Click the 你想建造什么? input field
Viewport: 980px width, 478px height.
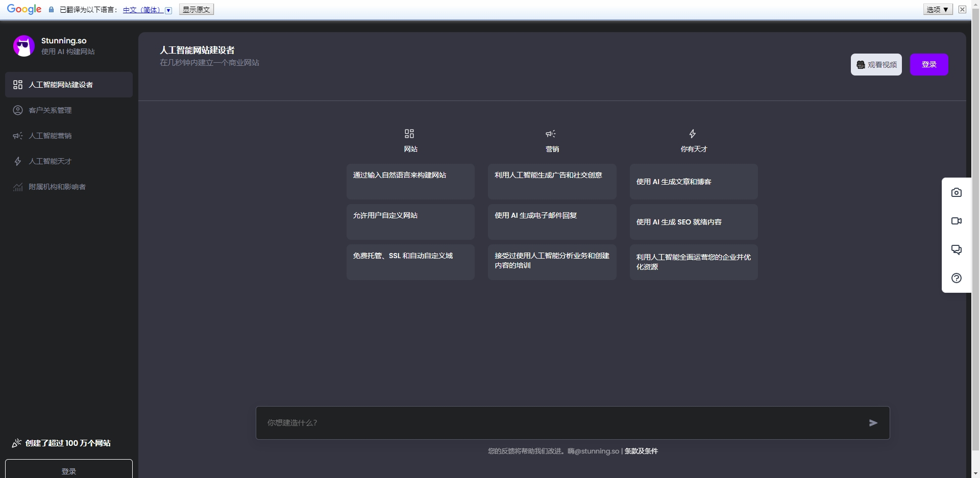(561, 422)
